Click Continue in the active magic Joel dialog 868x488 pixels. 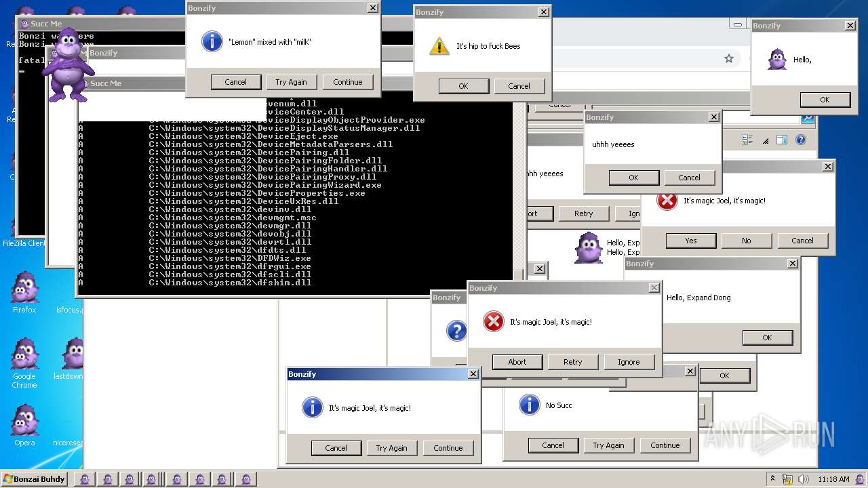point(448,448)
